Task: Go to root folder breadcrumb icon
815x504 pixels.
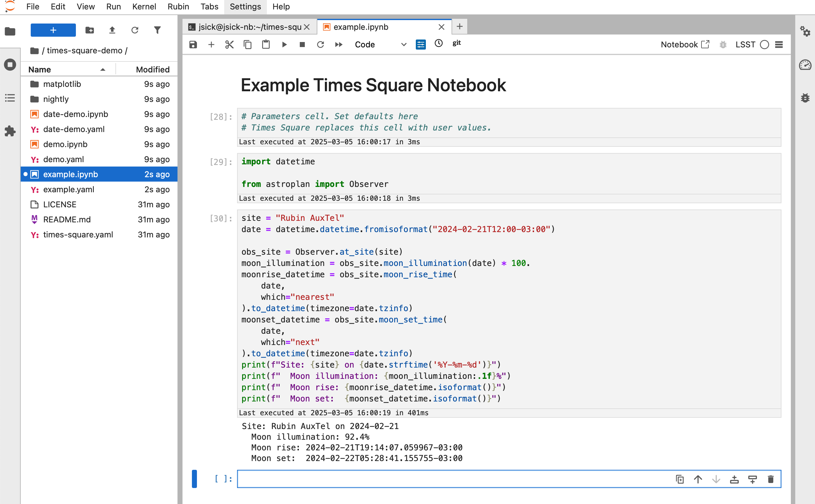Action: tap(34, 51)
